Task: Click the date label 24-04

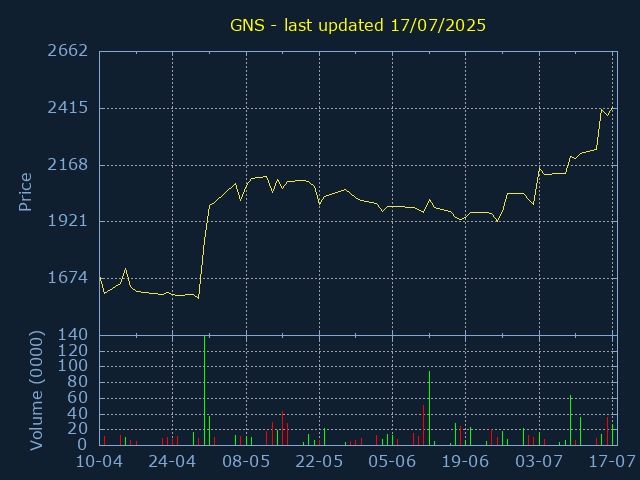Action: point(172,462)
